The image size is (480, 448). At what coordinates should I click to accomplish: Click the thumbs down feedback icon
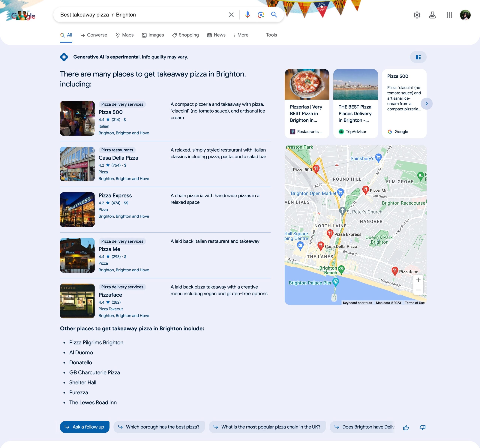[423, 428]
